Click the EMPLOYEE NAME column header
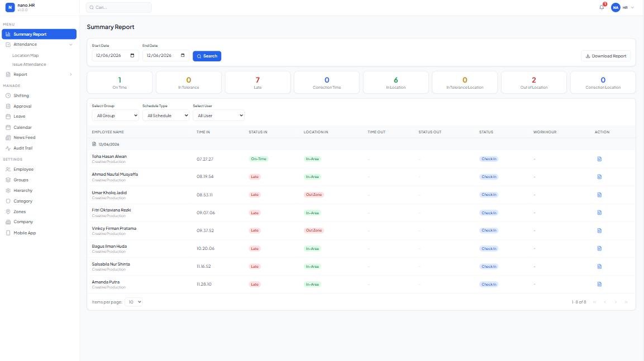This screenshot has width=644, height=361. point(108,132)
